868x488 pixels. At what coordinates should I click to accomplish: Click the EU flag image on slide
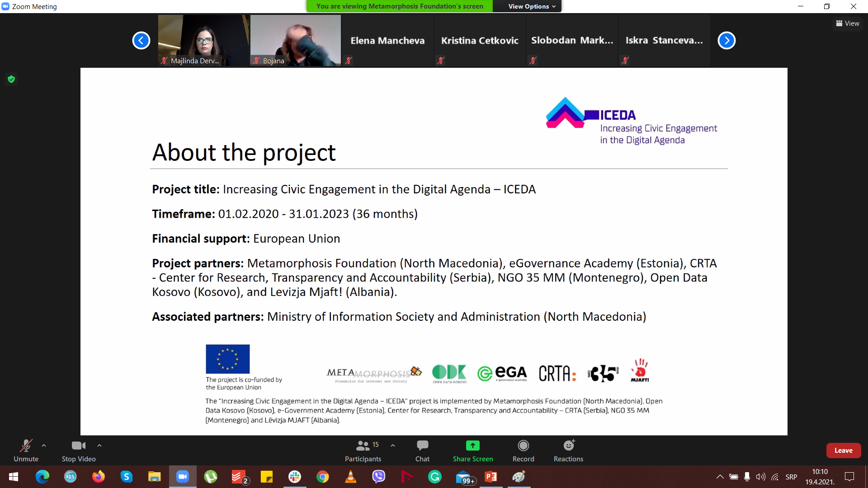click(x=228, y=359)
